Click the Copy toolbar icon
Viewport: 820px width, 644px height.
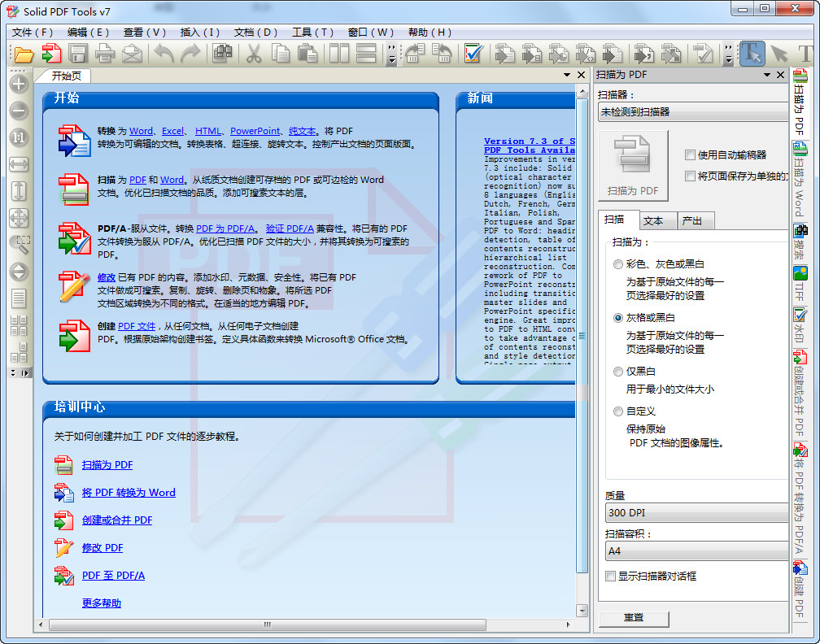point(281,54)
